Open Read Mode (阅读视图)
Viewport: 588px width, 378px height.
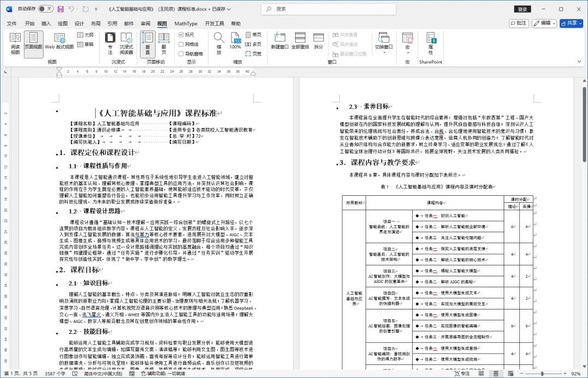[x=15, y=44]
